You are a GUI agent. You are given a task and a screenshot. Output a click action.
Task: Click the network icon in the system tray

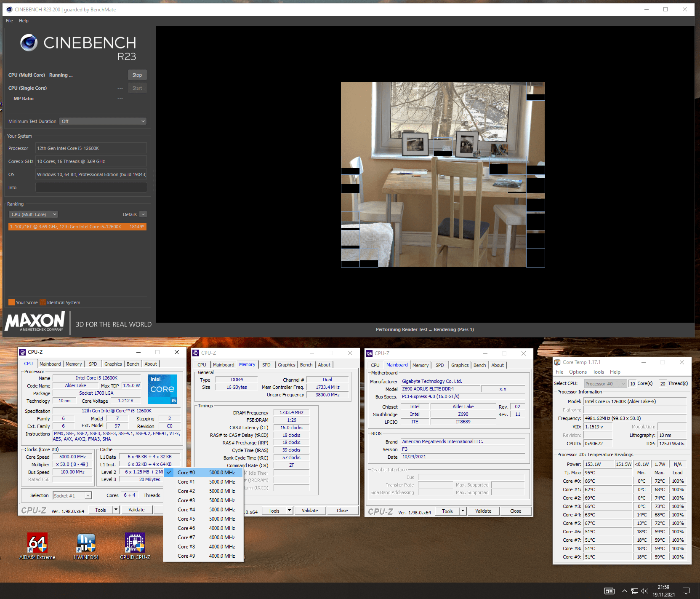(x=635, y=591)
